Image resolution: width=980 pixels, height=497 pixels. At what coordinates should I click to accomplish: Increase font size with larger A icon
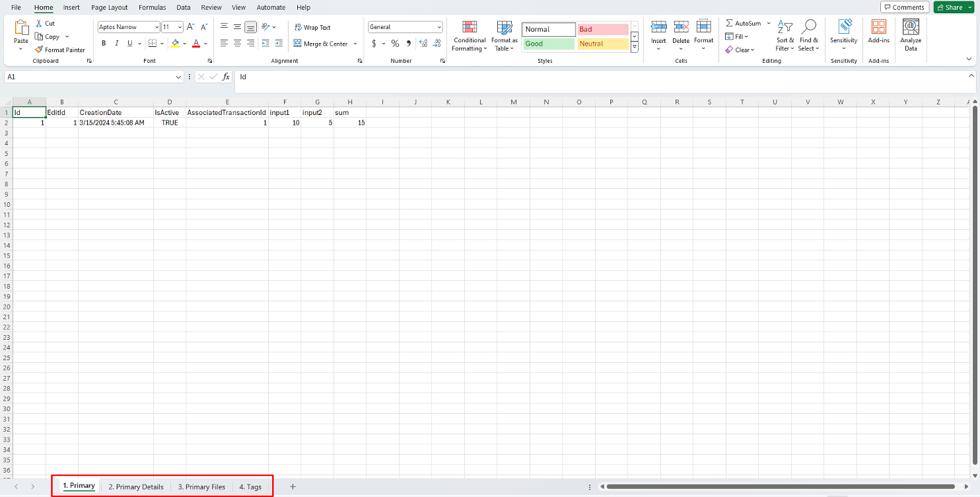[x=191, y=27]
